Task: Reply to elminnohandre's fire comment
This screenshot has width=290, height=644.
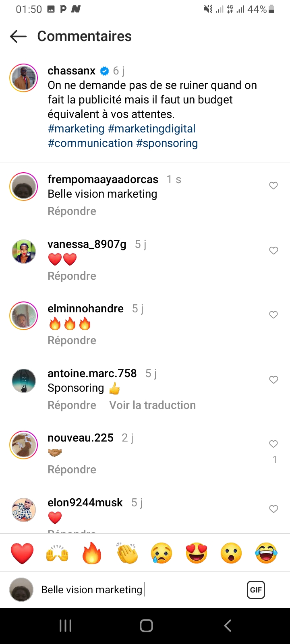Action: click(x=72, y=341)
